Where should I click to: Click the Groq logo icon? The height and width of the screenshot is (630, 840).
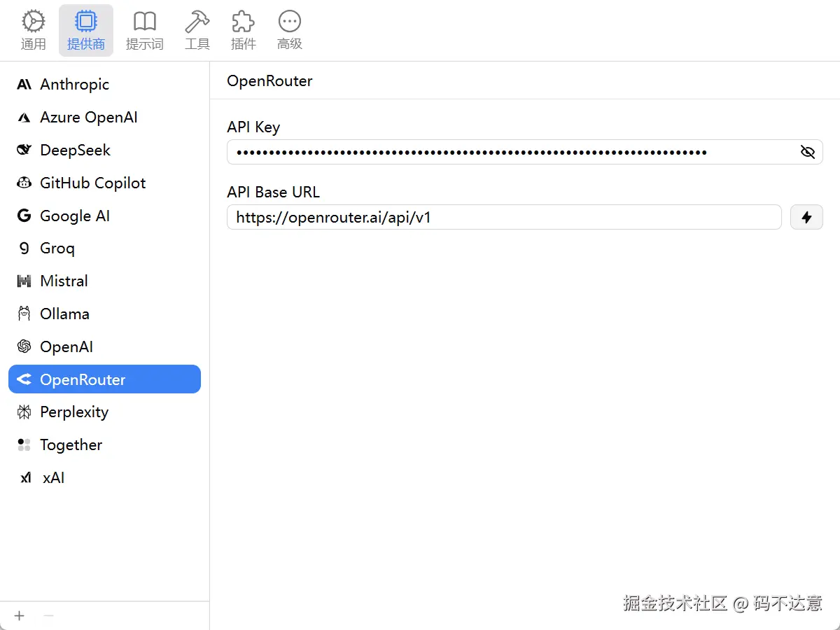[x=24, y=248]
